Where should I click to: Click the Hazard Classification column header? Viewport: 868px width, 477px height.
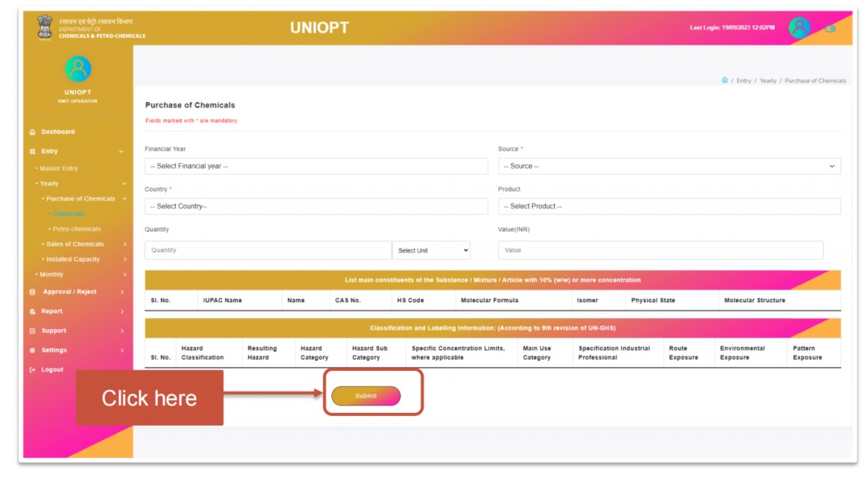pos(202,353)
